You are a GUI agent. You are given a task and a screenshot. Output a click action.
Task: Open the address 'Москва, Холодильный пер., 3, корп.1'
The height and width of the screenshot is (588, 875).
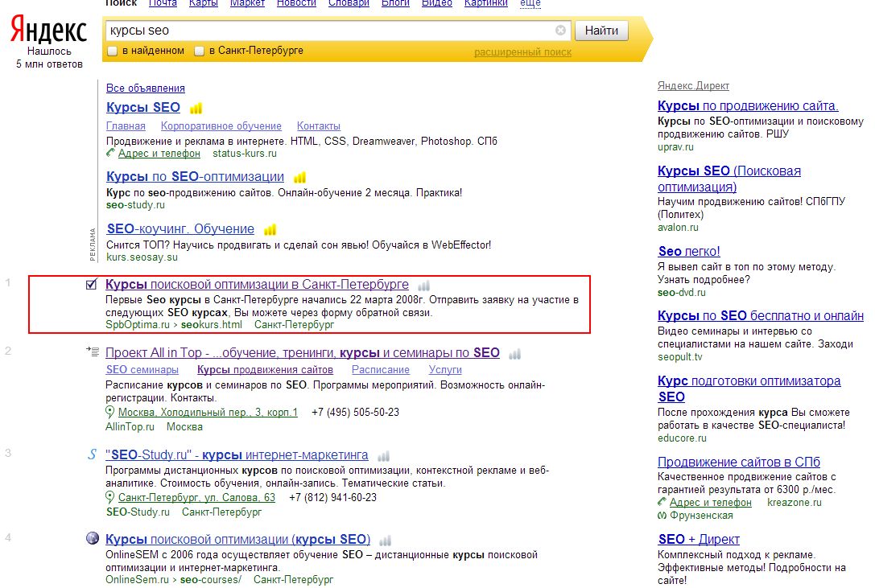click(208, 413)
